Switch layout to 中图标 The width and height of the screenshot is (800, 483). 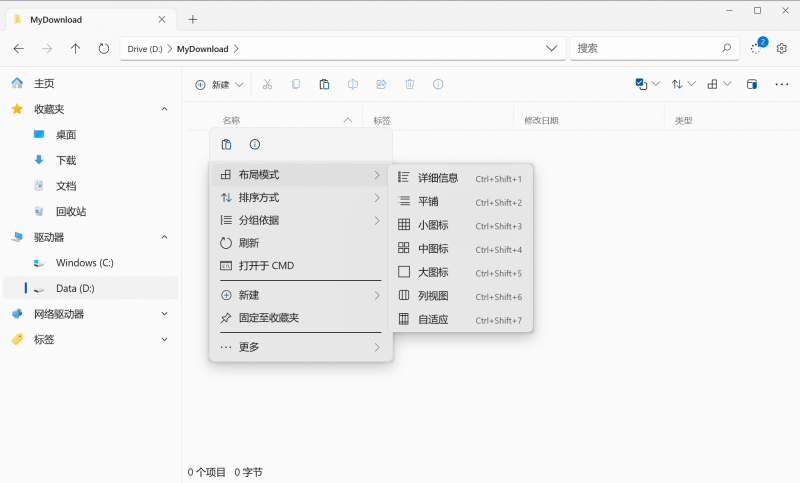(x=461, y=249)
